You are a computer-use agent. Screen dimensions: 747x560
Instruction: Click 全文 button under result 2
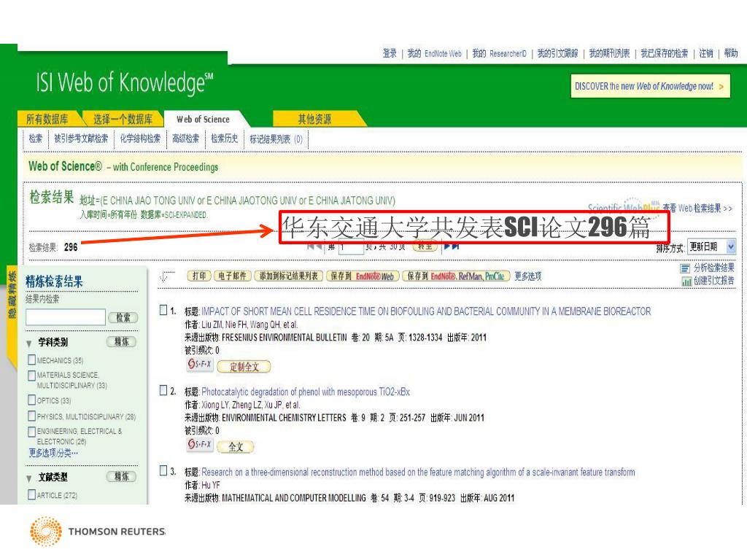click(x=236, y=447)
